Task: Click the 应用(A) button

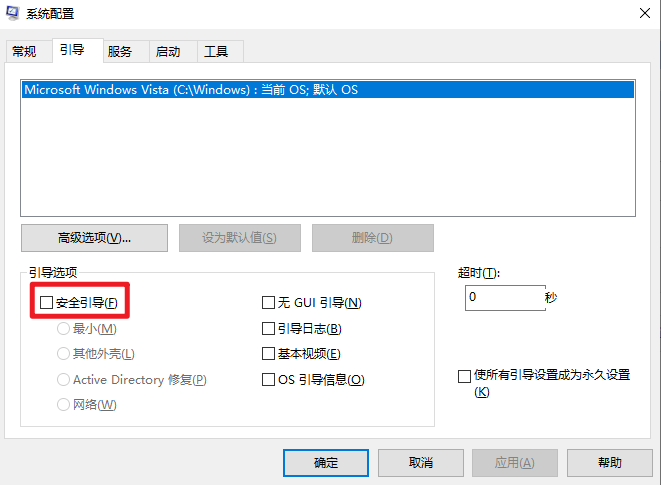Action: point(515,463)
